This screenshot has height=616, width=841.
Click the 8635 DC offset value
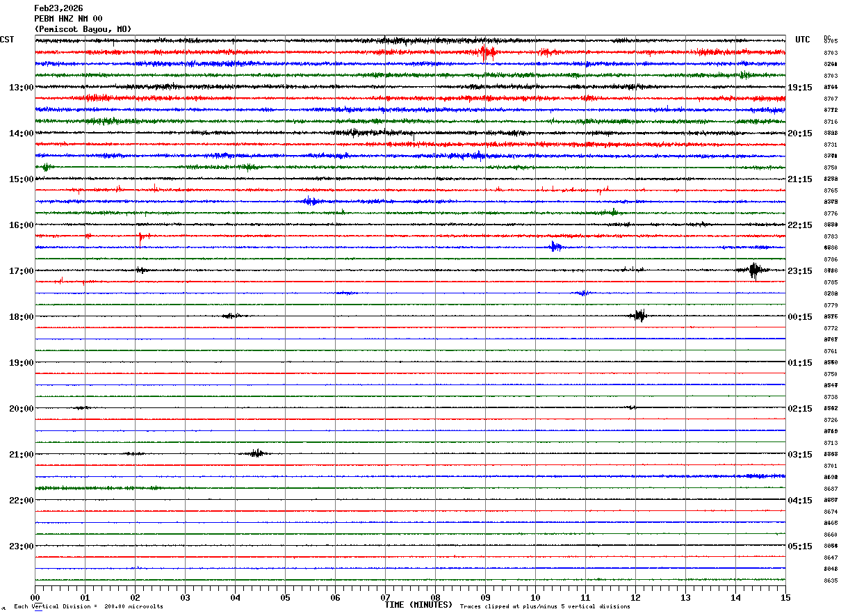pos(831,581)
